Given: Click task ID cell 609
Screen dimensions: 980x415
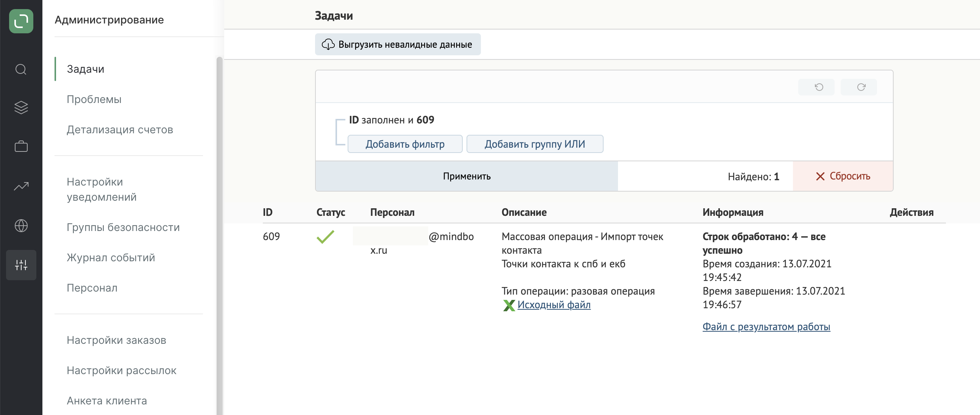Looking at the screenshot, I should (271, 237).
